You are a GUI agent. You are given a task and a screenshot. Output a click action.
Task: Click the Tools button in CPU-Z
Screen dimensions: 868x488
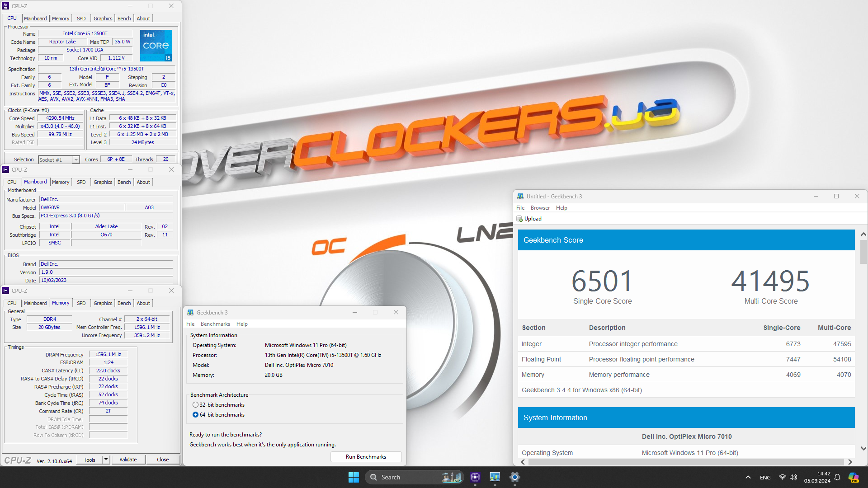click(90, 460)
